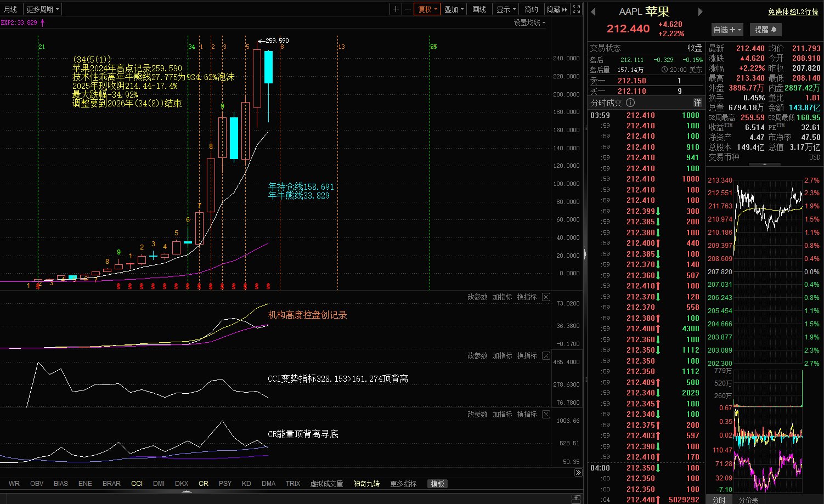Switch to 简约 view mode

coord(531,9)
